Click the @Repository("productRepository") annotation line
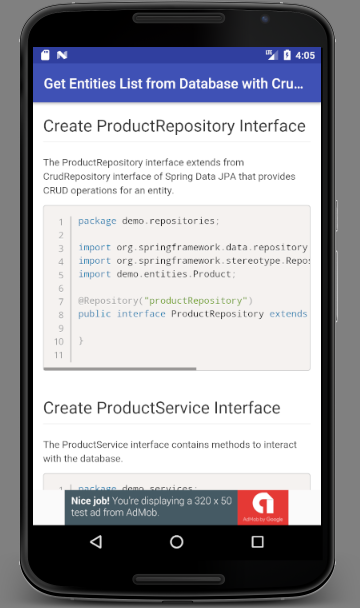 click(x=166, y=301)
